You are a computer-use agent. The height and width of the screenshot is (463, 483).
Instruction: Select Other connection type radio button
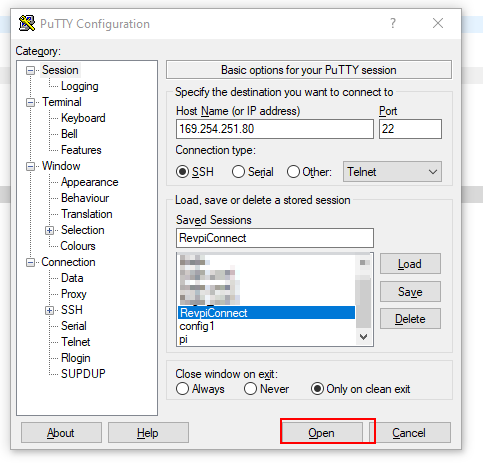pos(293,172)
